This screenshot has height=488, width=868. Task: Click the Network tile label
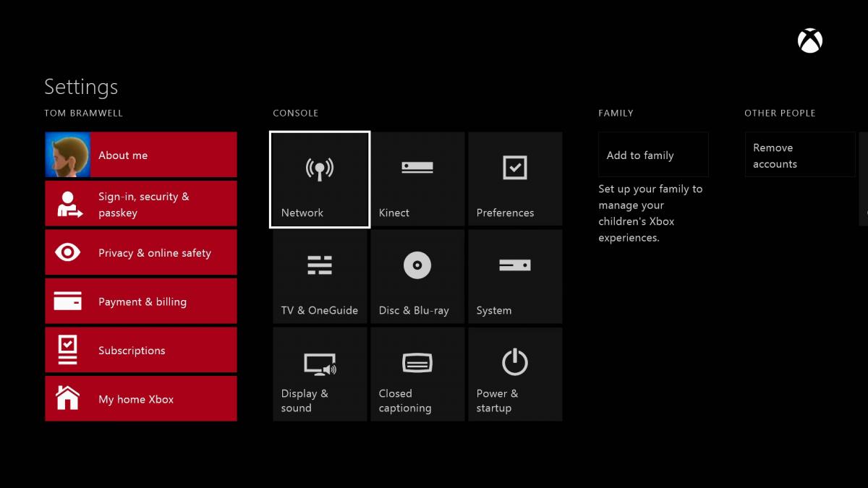click(x=302, y=213)
